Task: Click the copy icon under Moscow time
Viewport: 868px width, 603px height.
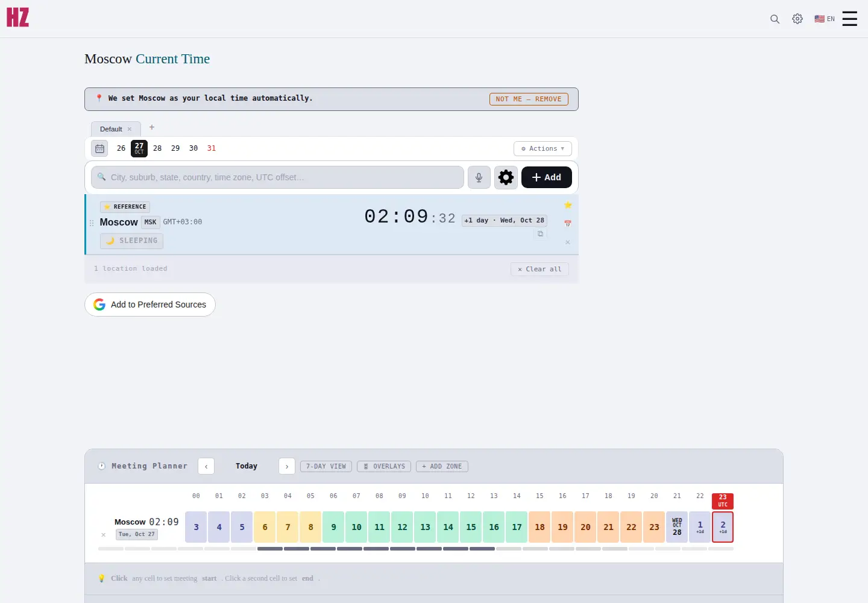Action: click(x=540, y=234)
